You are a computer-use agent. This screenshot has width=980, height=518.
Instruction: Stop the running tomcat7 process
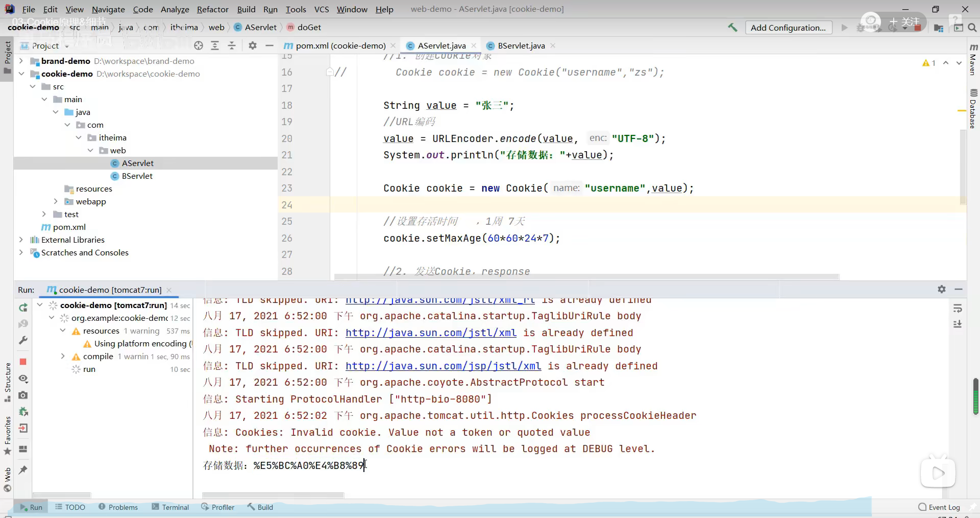(x=23, y=362)
